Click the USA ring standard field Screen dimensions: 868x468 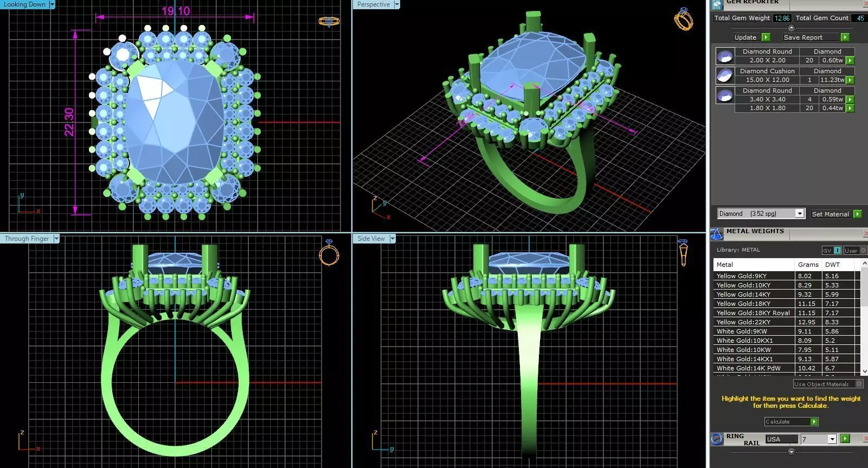pyautogui.click(x=781, y=439)
